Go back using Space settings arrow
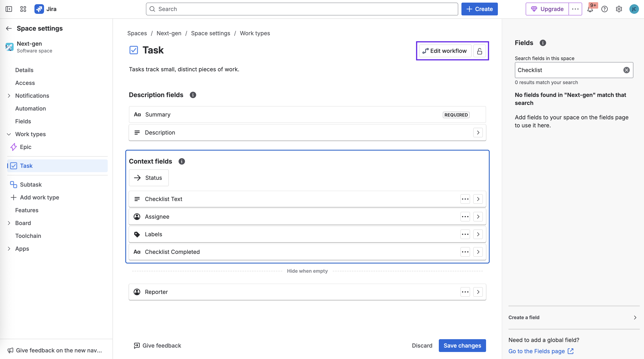This screenshot has width=644, height=359. (9, 28)
